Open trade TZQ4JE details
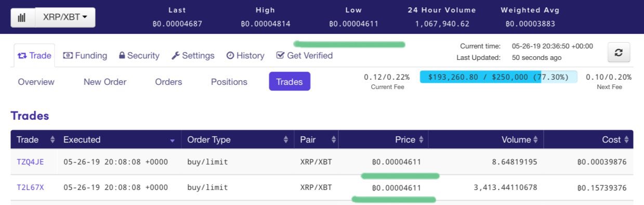Image resolution: width=644 pixels, height=205 pixels. point(30,162)
